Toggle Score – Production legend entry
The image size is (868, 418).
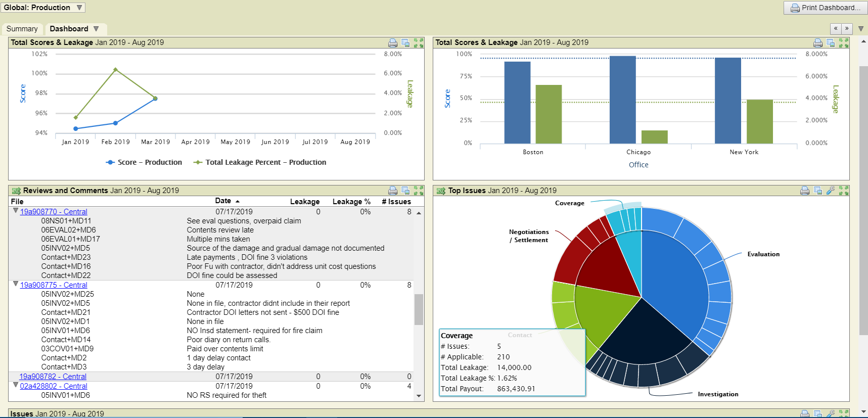click(x=144, y=162)
